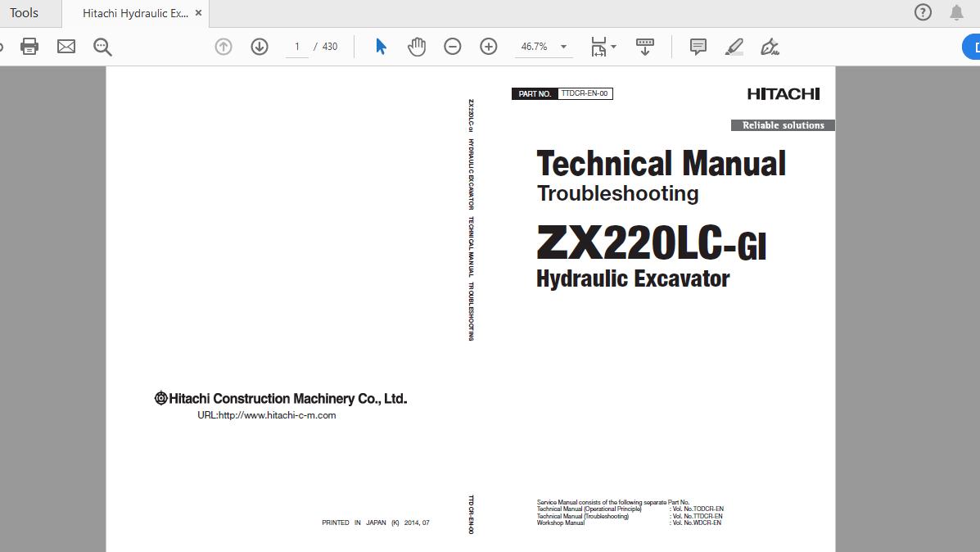Open the Print dialog

point(29,47)
